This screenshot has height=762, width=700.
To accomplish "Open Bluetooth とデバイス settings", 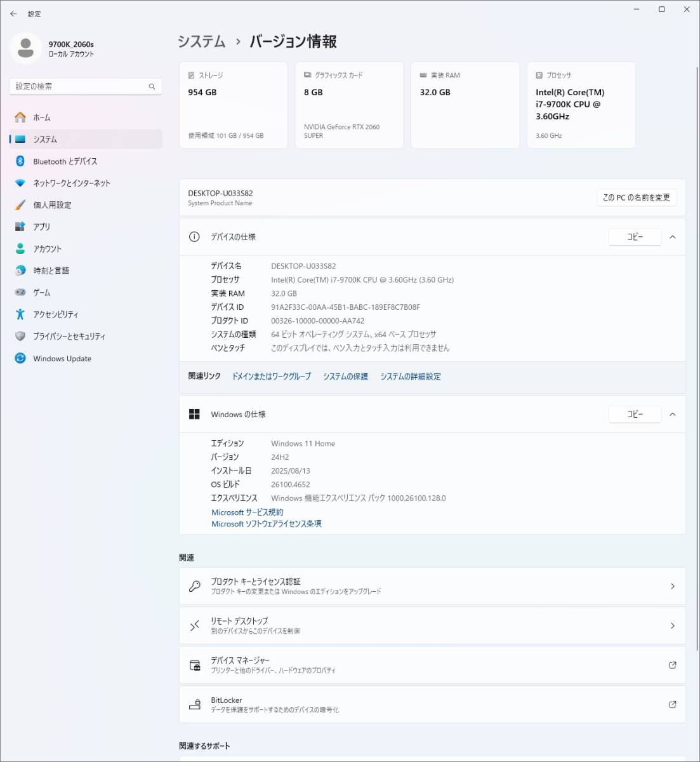I will 64,161.
